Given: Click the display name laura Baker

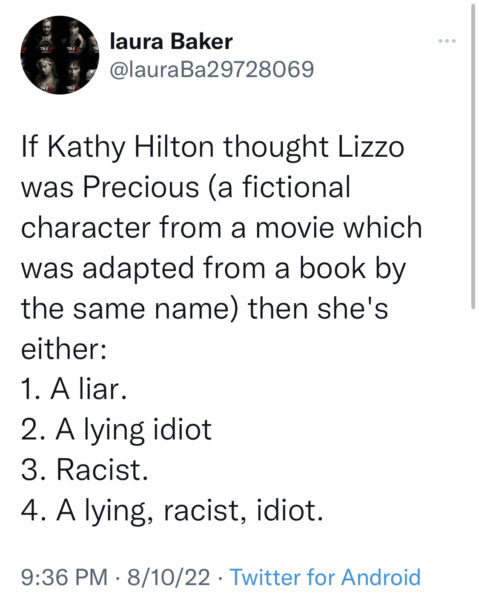Looking at the screenshot, I should pyautogui.click(x=171, y=41).
